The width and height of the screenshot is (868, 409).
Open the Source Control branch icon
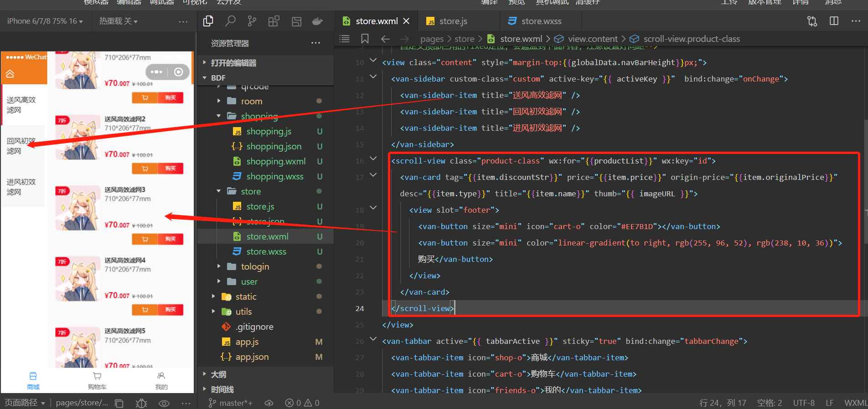(x=252, y=21)
